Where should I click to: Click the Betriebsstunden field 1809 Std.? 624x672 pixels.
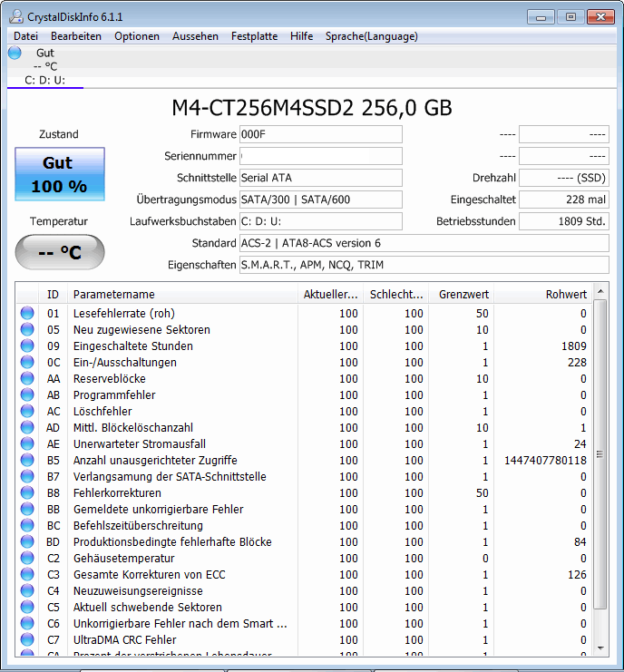click(x=564, y=221)
